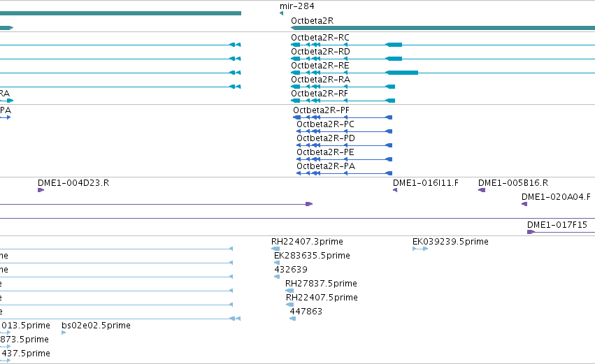Select DME1-020A04.F label
Screen dimensions: 595x364
[556, 197]
